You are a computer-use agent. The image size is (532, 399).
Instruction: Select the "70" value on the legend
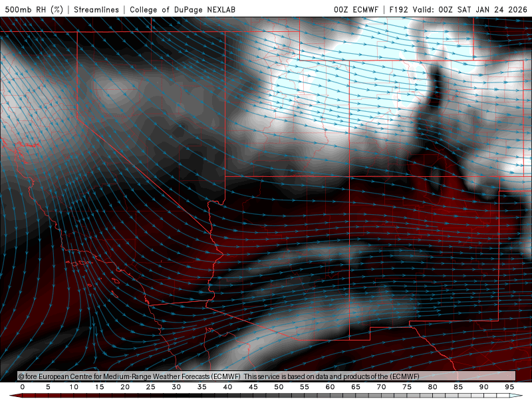[381, 387]
